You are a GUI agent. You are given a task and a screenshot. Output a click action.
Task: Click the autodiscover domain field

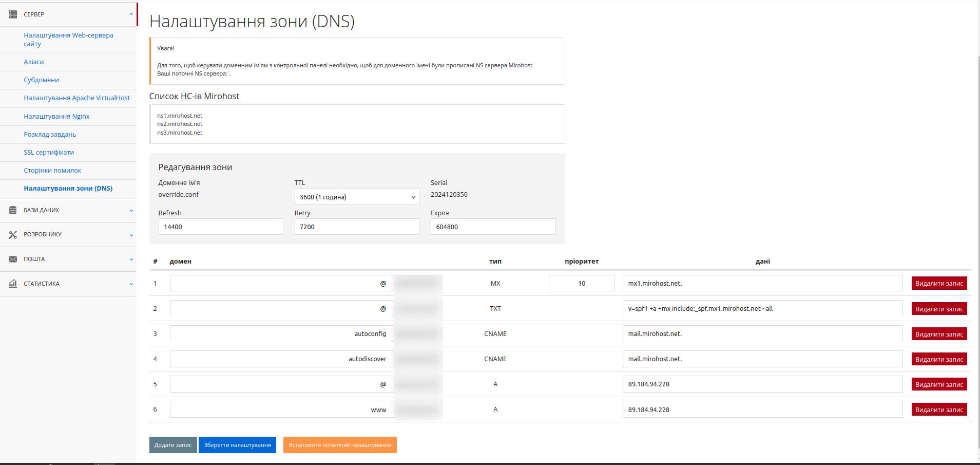click(x=281, y=359)
